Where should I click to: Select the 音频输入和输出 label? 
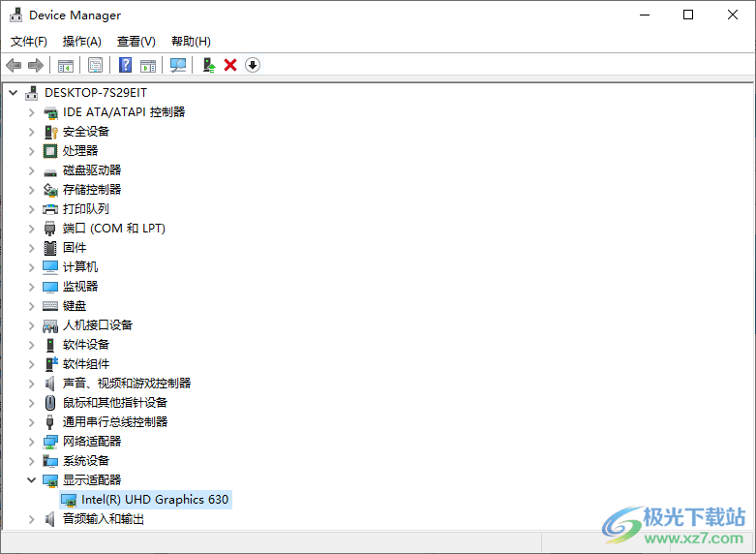coord(104,519)
